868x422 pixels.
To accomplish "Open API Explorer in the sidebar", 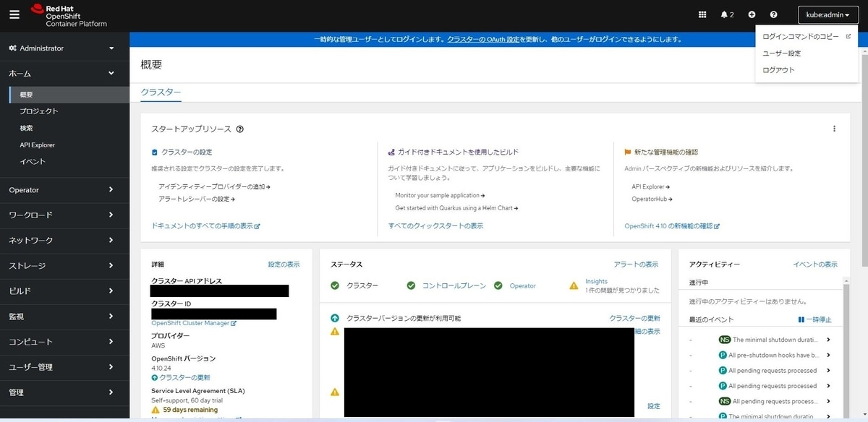I will (x=38, y=145).
